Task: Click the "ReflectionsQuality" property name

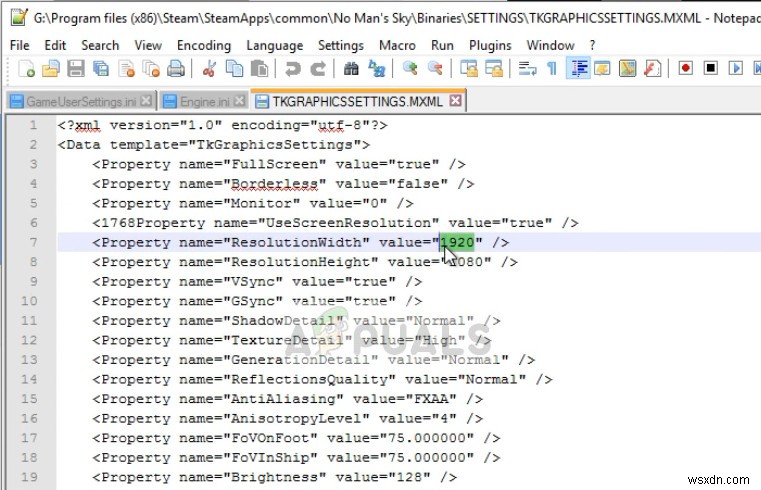Action: [x=310, y=379]
